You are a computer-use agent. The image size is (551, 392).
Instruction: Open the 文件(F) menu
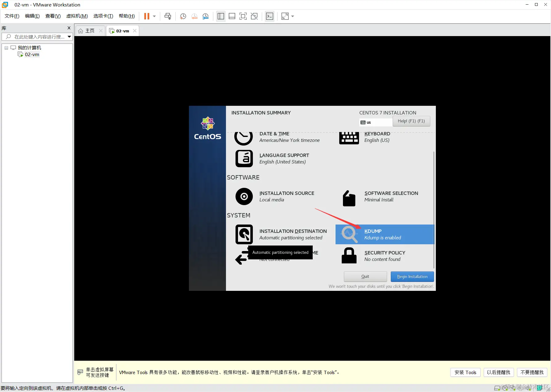click(12, 16)
